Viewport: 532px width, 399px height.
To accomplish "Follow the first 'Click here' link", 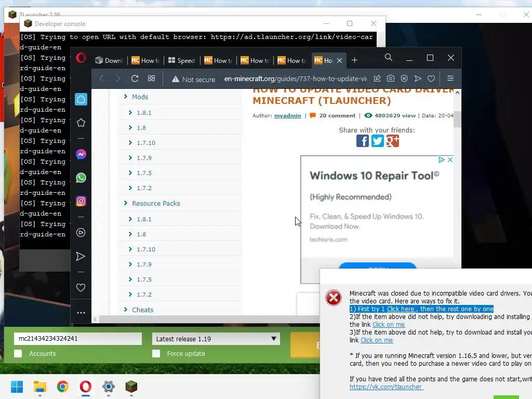I will (x=401, y=309).
